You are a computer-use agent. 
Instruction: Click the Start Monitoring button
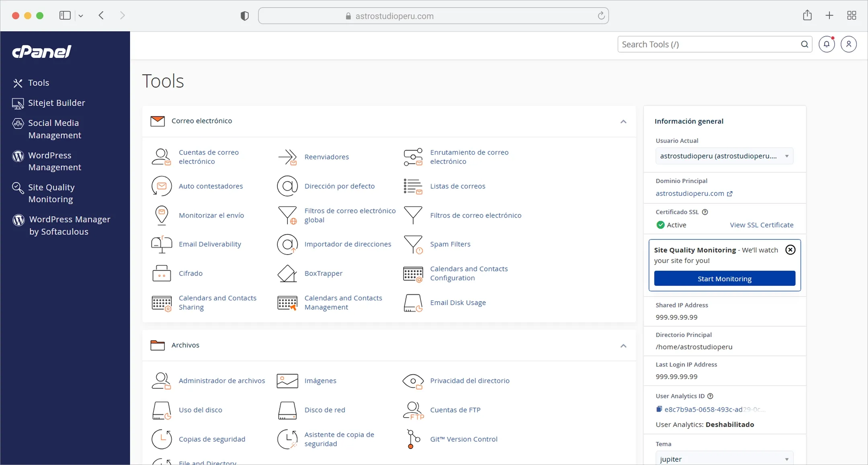(725, 279)
